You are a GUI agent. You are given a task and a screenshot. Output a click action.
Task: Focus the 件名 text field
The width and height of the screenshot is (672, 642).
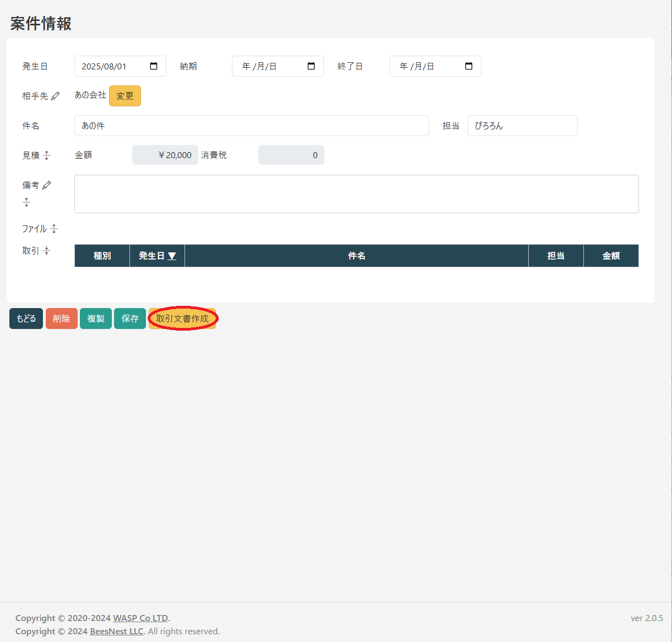251,126
